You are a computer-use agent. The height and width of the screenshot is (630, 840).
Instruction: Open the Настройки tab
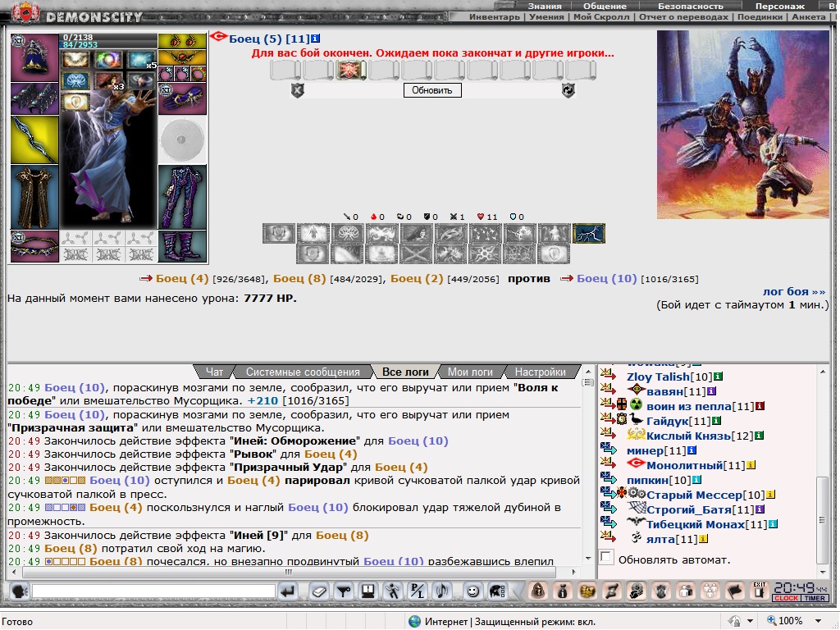tap(540, 372)
